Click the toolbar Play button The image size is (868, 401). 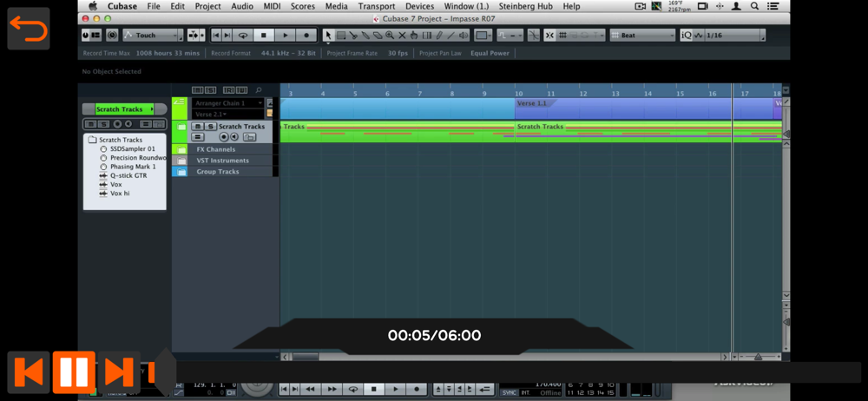click(x=285, y=35)
